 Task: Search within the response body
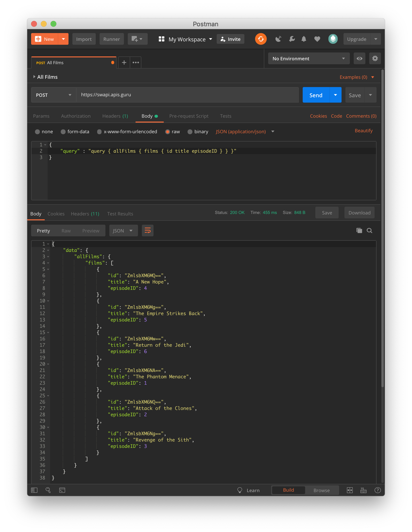[x=369, y=231]
